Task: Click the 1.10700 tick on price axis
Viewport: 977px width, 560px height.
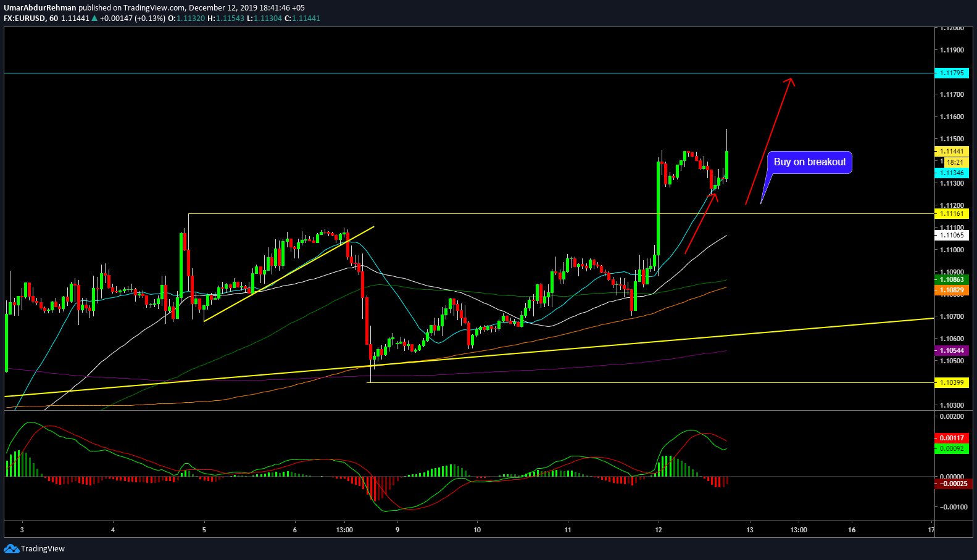Action: coord(952,316)
